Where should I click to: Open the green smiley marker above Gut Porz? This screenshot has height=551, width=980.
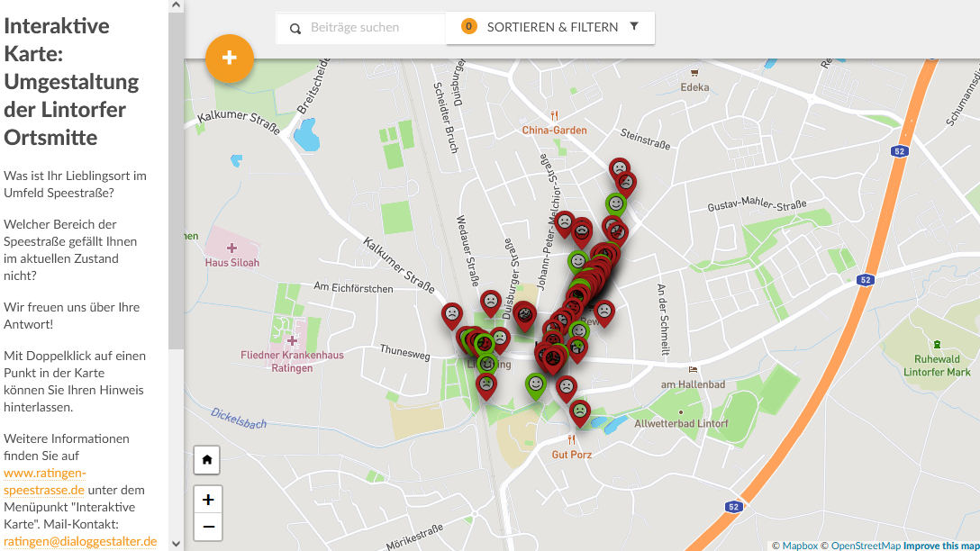tap(536, 384)
